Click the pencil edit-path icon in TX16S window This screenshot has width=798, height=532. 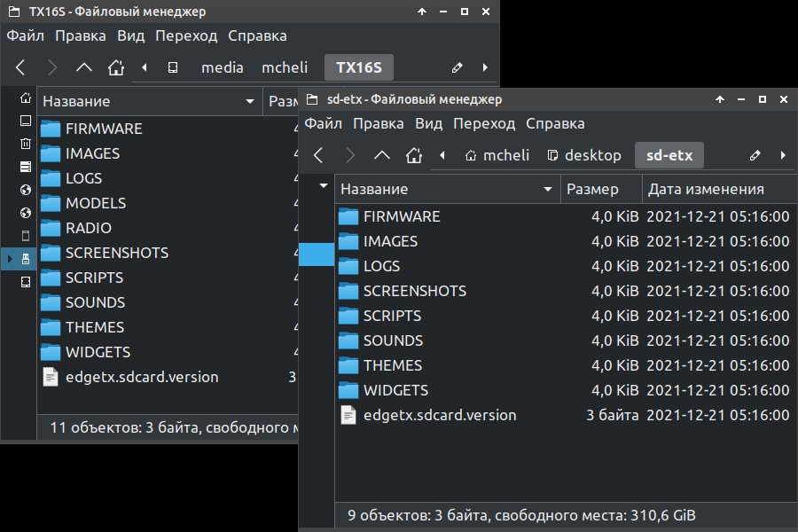click(x=457, y=67)
